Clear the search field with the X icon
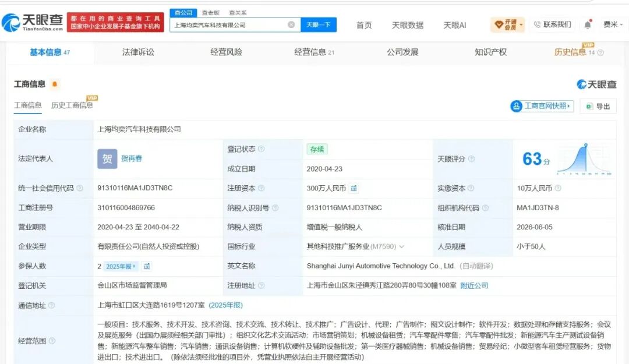Image resolution: width=629 pixels, height=364 pixels. [x=291, y=25]
